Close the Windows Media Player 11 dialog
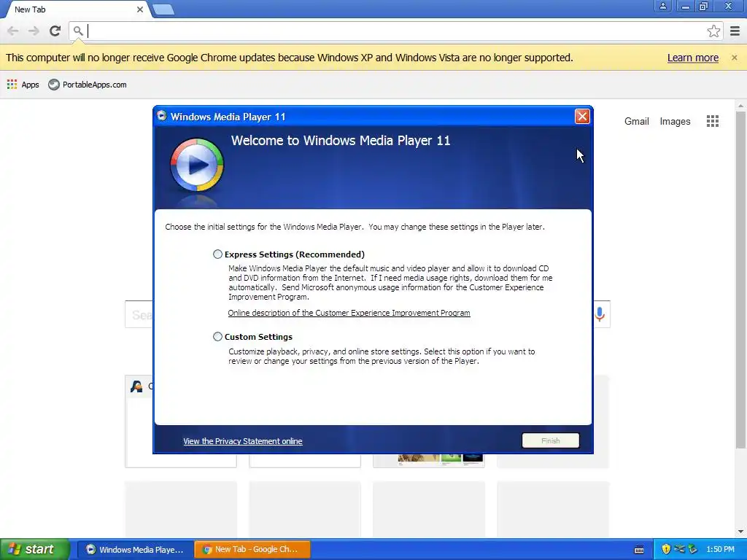Viewport: 747px width, 560px height. 582,116
